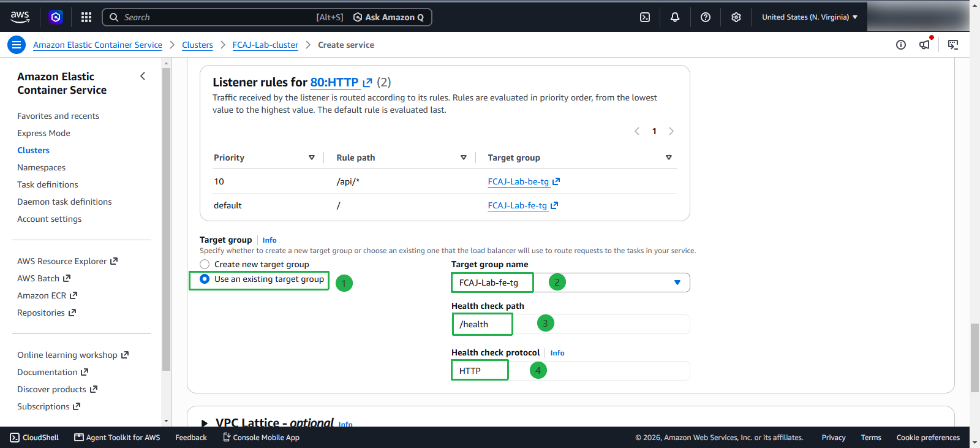Open the 80:HTTP listener link
Screen dimensions: 980x448
point(341,82)
